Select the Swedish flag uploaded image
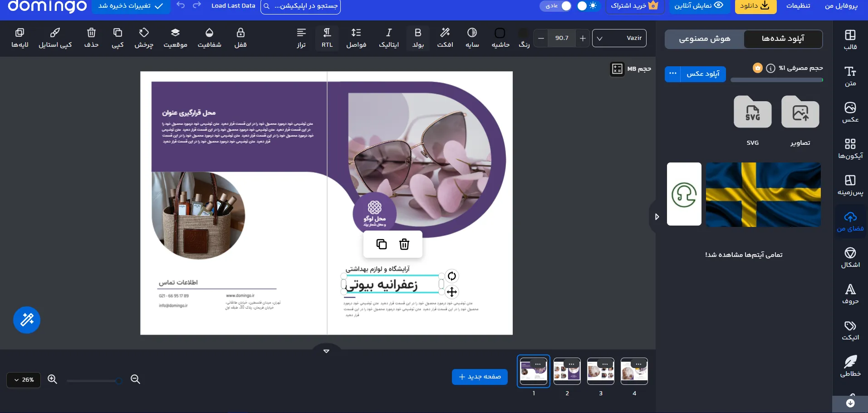Viewport: 868px width, 413px height. (x=763, y=195)
